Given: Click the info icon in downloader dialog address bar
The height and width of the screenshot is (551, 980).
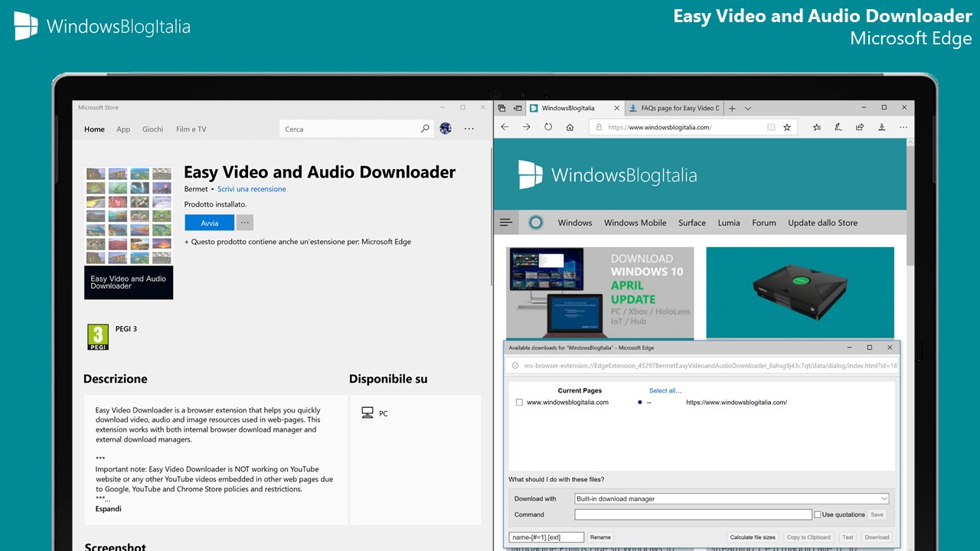Looking at the screenshot, I should point(515,366).
